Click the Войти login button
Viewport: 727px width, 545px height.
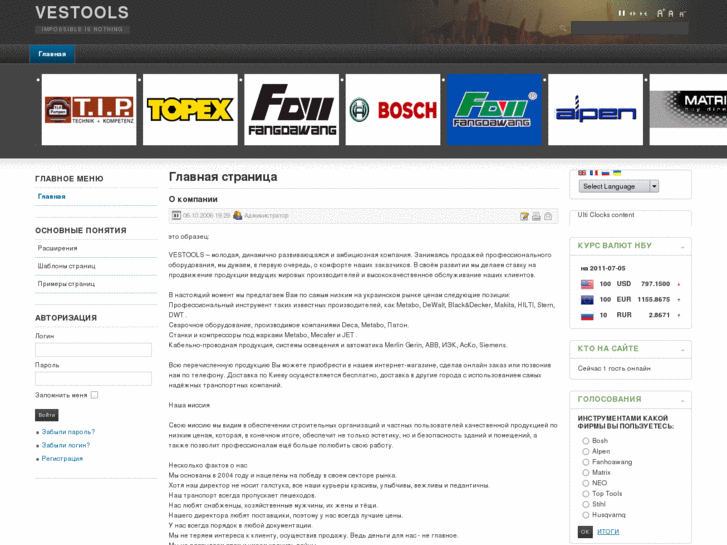click(47, 415)
